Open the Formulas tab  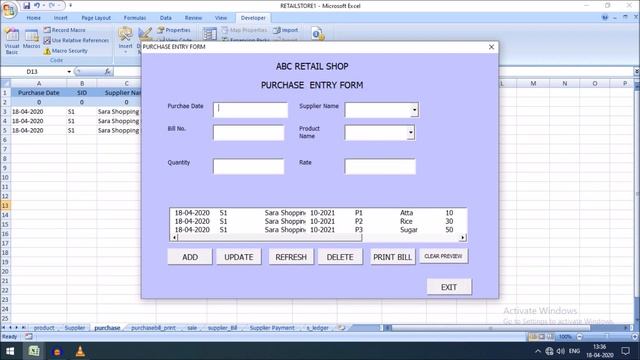coord(135,18)
